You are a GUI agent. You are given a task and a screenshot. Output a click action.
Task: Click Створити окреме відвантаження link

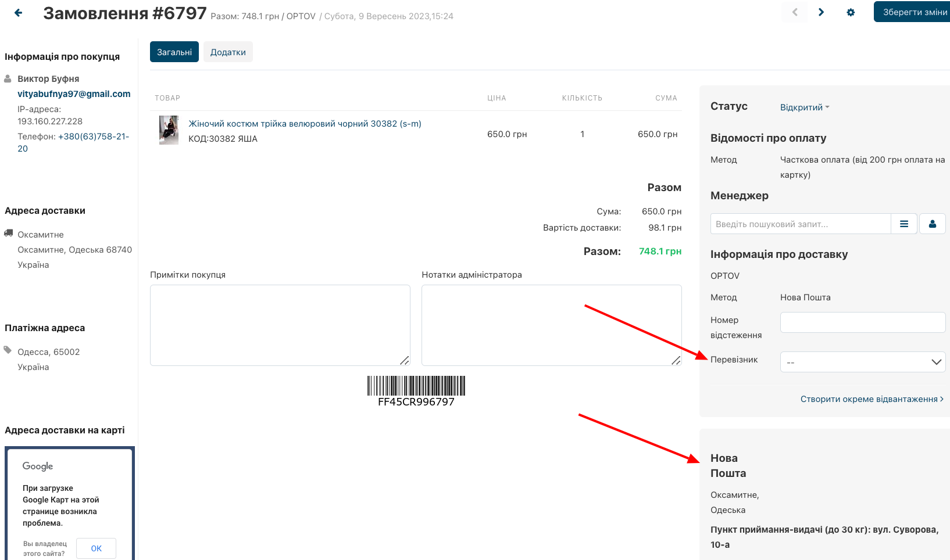point(872,399)
